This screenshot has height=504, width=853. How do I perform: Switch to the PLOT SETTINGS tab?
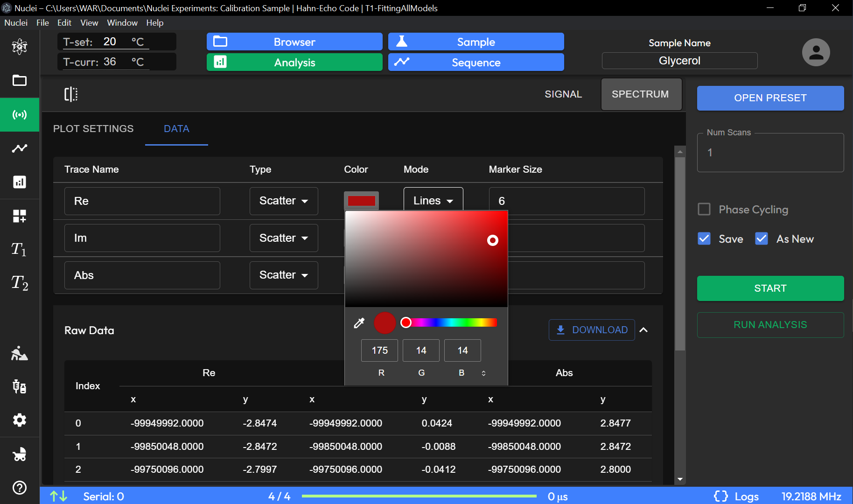pos(93,128)
